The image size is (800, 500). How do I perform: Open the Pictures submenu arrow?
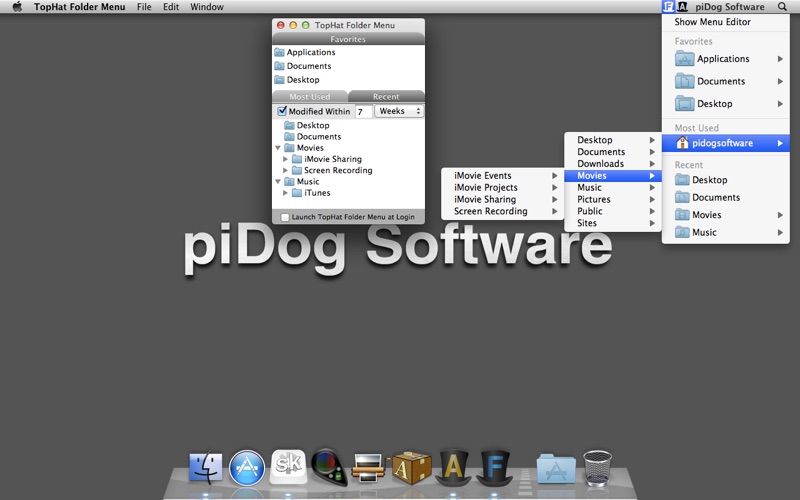pyautogui.click(x=652, y=199)
